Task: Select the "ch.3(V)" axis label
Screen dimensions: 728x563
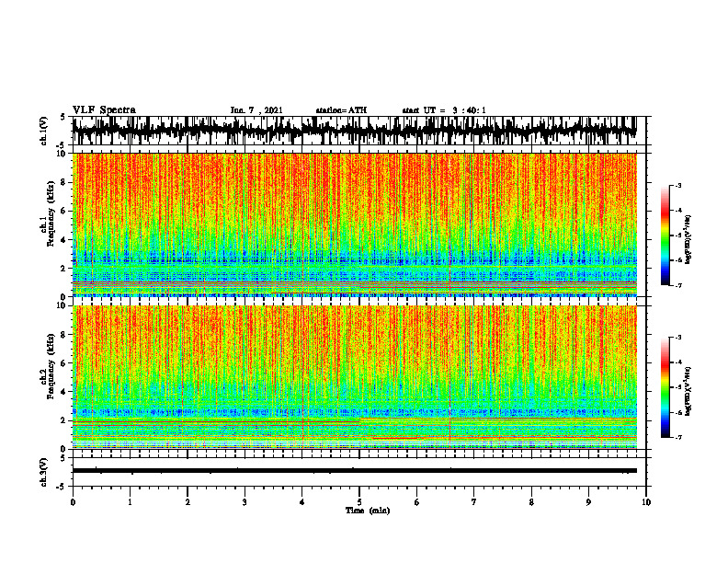Action: coord(44,472)
